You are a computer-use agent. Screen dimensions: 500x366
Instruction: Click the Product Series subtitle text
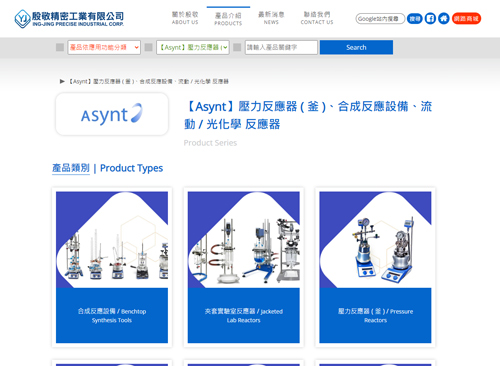[210, 143]
